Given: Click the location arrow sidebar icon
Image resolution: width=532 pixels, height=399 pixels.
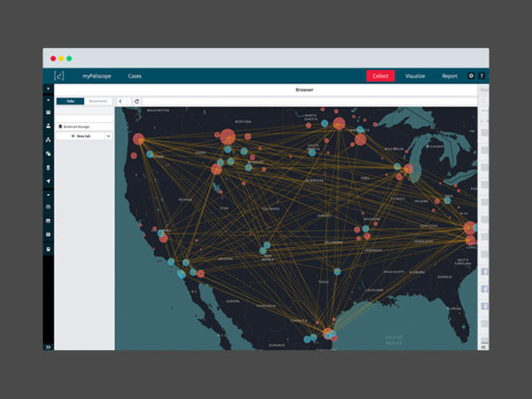Looking at the screenshot, I should [x=48, y=180].
